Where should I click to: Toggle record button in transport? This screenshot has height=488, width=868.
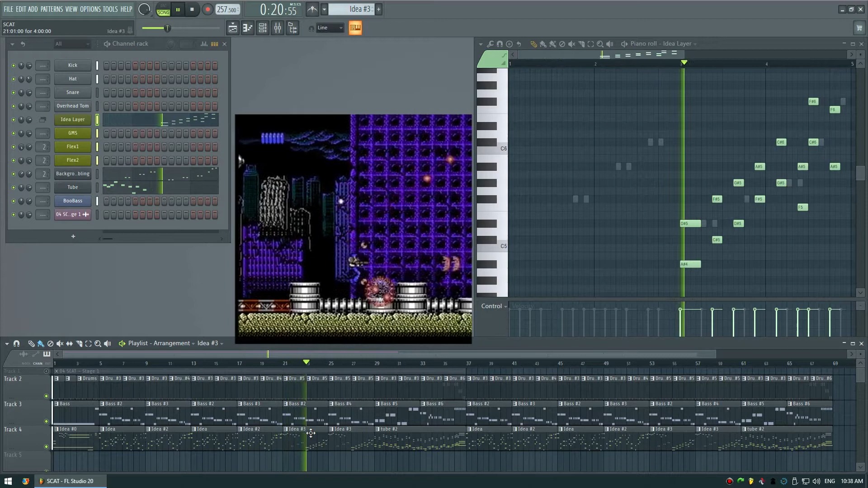click(x=208, y=9)
